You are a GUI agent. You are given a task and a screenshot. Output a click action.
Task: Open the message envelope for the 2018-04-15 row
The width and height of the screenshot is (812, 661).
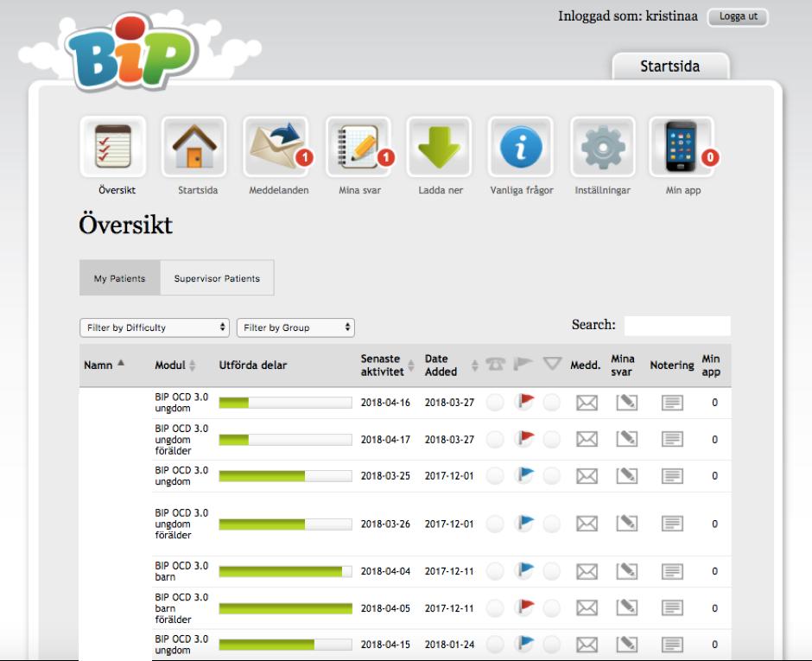tap(587, 645)
